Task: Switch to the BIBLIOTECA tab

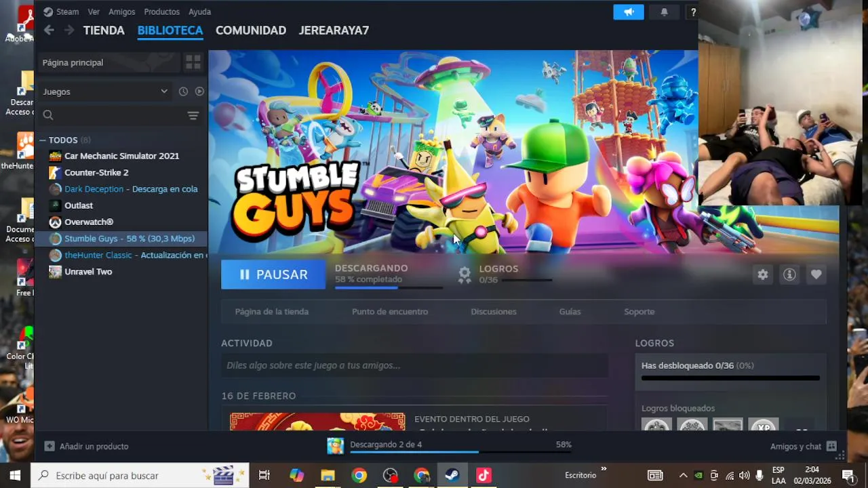Action: coord(170,30)
